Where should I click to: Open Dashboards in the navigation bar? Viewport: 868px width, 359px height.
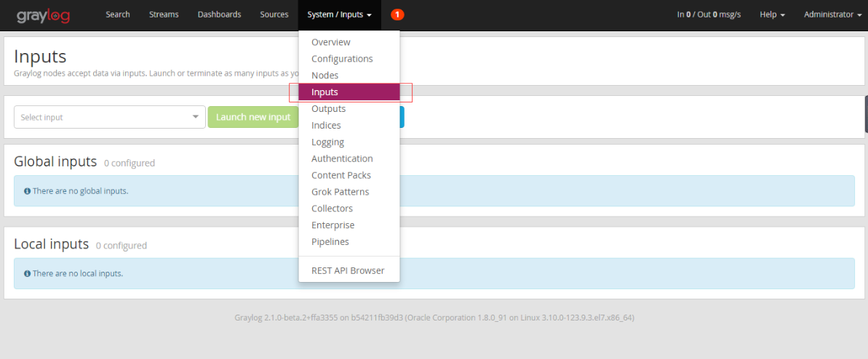(219, 15)
